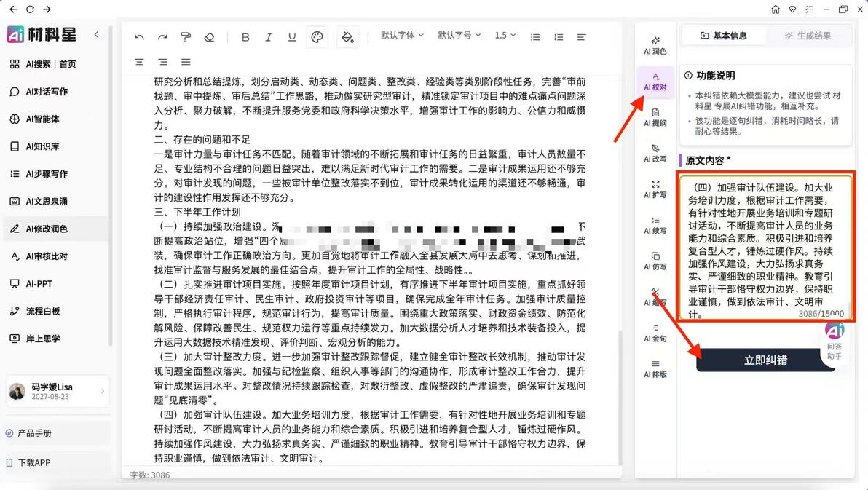Toggle italic formatting
This screenshot has height=490, width=868.
(x=269, y=37)
